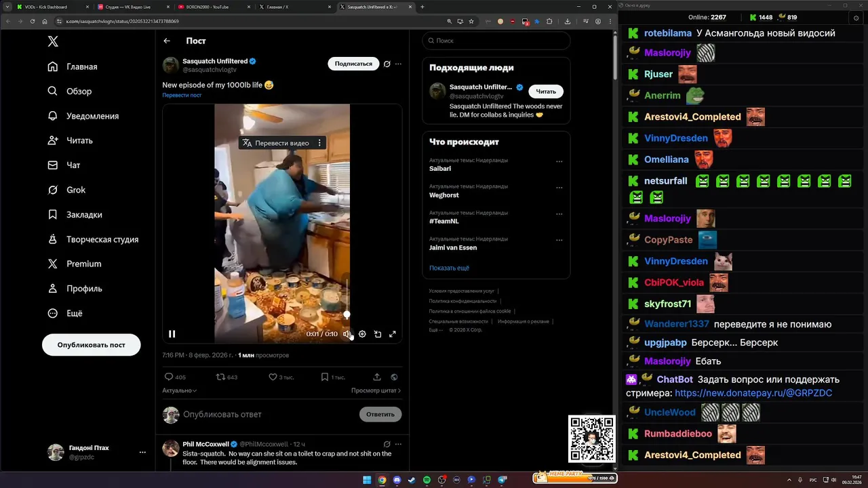
Task: Open Premium from the sidebar
Action: [x=75, y=264]
